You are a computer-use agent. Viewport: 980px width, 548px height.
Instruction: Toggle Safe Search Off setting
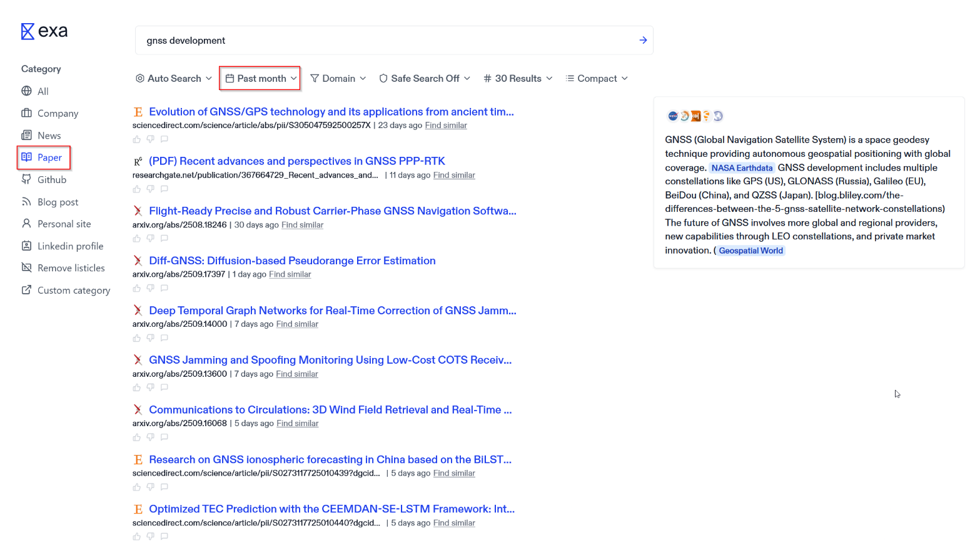tap(424, 78)
